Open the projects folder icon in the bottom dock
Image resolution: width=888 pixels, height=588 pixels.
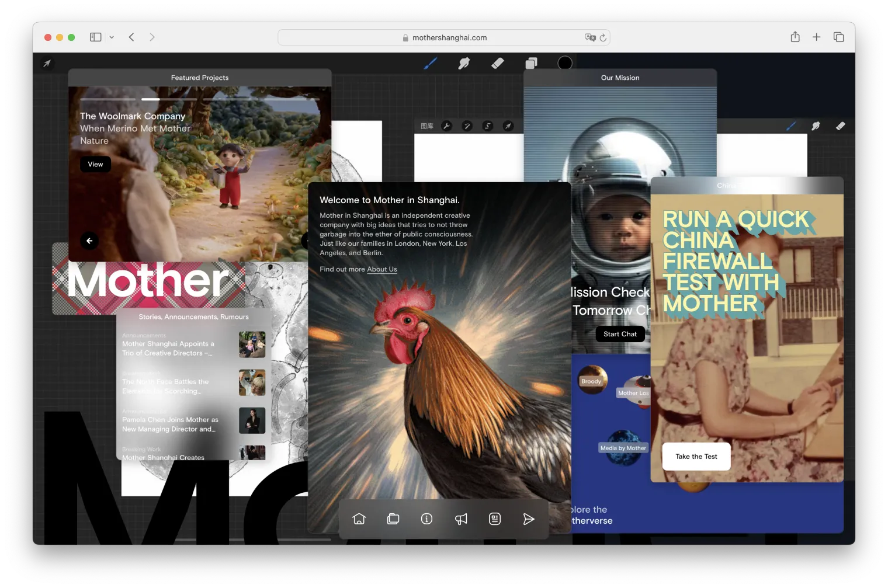[393, 519]
